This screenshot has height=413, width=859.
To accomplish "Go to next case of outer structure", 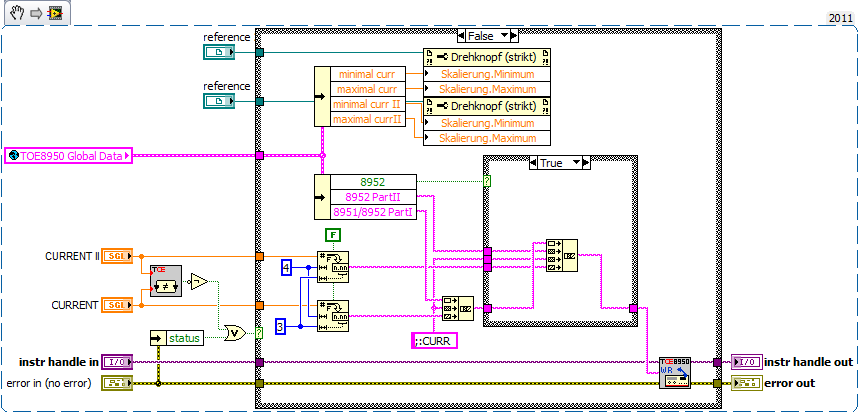I will 513,36.
